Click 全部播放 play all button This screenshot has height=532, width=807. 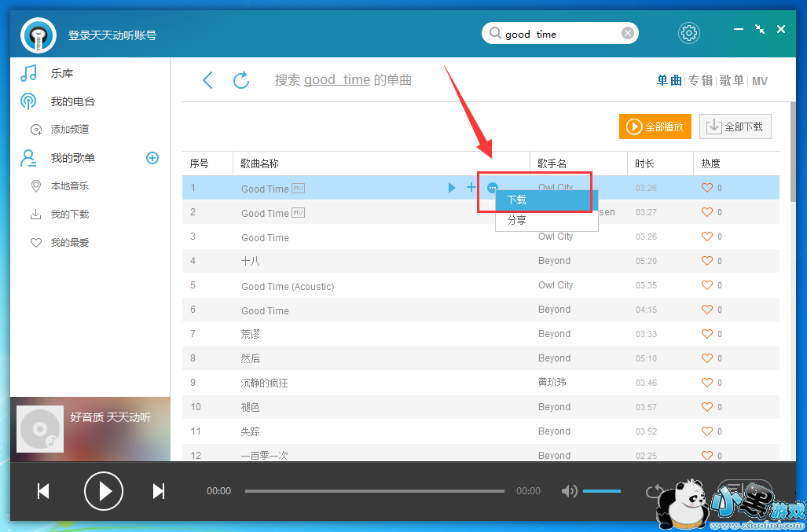655,127
